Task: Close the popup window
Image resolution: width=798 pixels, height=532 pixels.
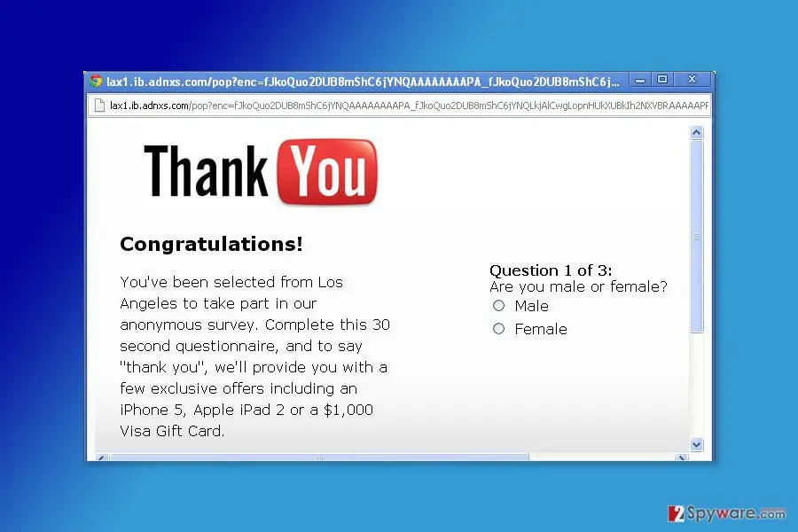Action: 692,80
